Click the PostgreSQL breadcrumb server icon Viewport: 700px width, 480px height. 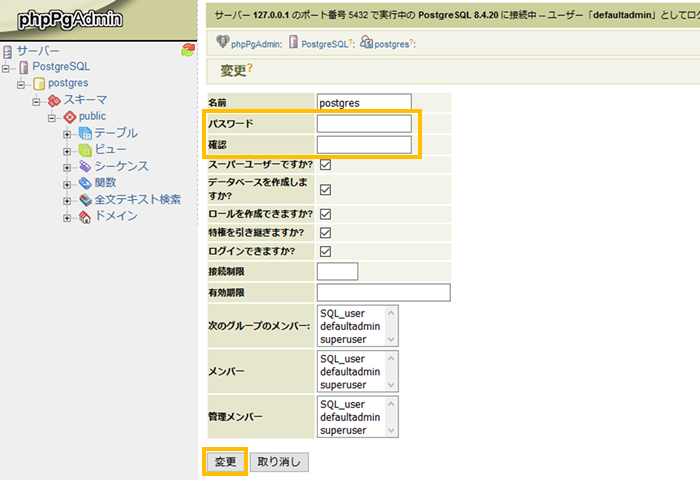tap(293, 42)
